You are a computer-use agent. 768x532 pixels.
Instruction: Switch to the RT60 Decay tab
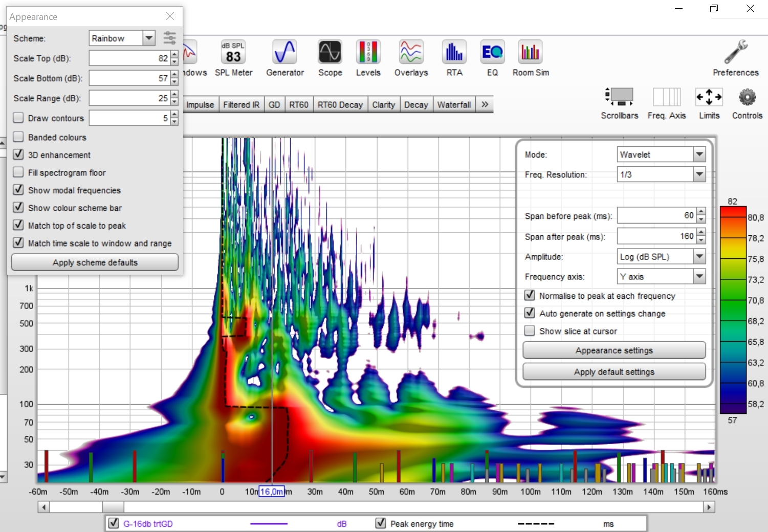pyautogui.click(x=340, y=104)
